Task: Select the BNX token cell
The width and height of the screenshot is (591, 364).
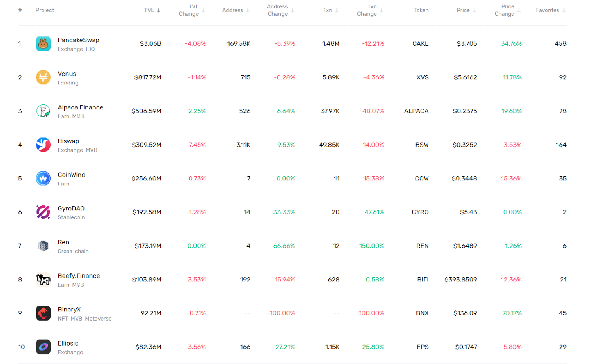Action: point(422,313)
